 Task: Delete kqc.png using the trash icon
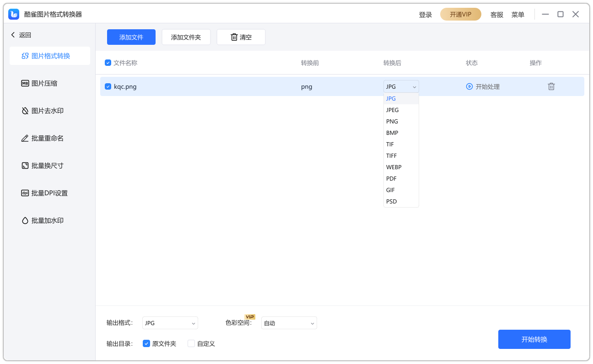click(x=551, y=86)
